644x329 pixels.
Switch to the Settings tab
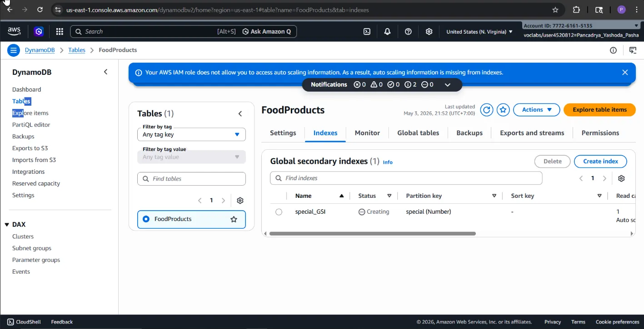(283, 133)
